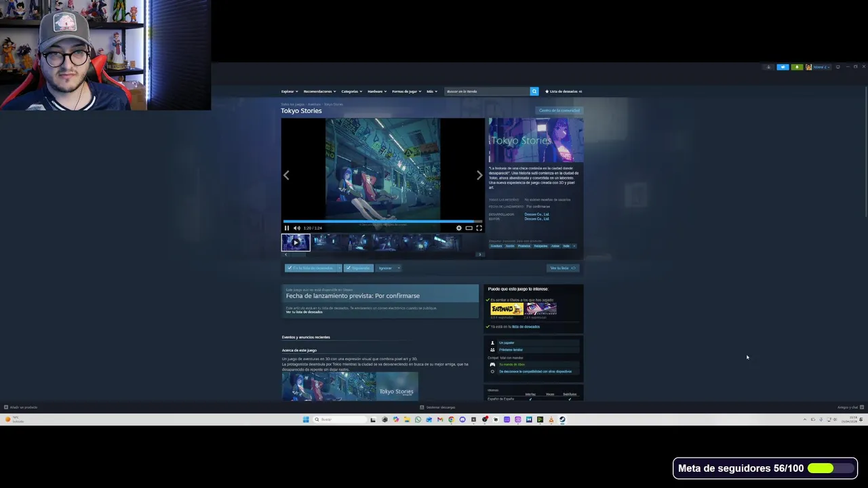The width and height of the screenshot is (868, 488).
Task: Click the video progress bar
Action: 382,221
